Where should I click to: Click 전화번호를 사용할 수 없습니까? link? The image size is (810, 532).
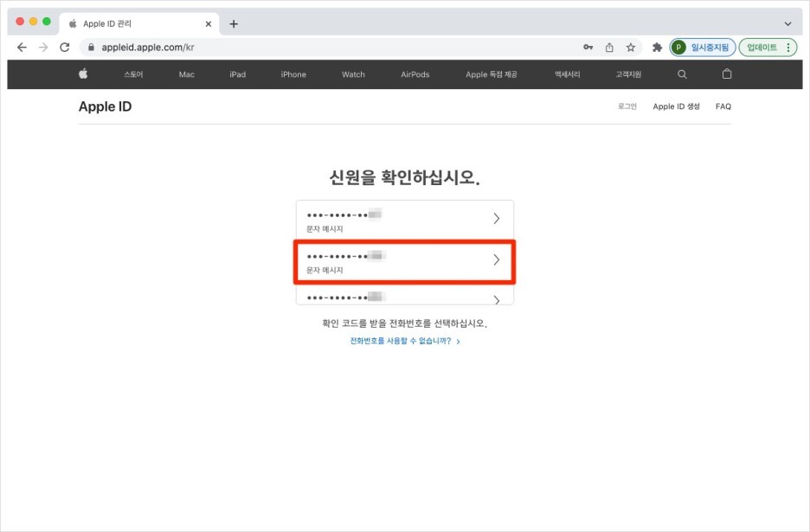(x=405, y=341)
